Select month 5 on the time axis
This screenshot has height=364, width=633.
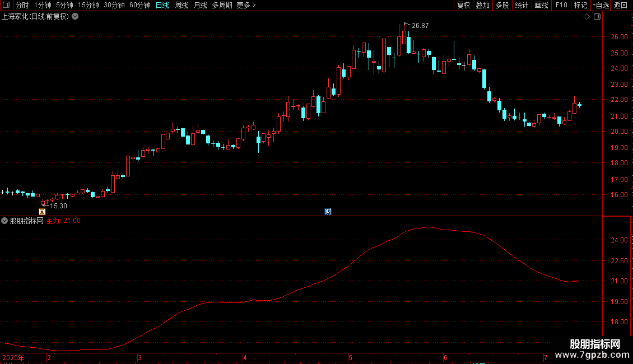pyautogui.click(x=350, y=357)
